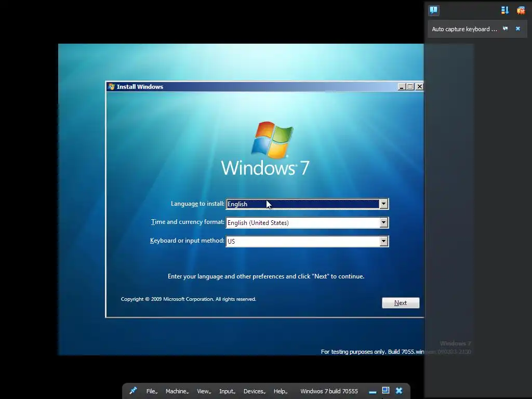Maximize the Install Windows dialog
The image size is (532, 399).
(410, 87)
